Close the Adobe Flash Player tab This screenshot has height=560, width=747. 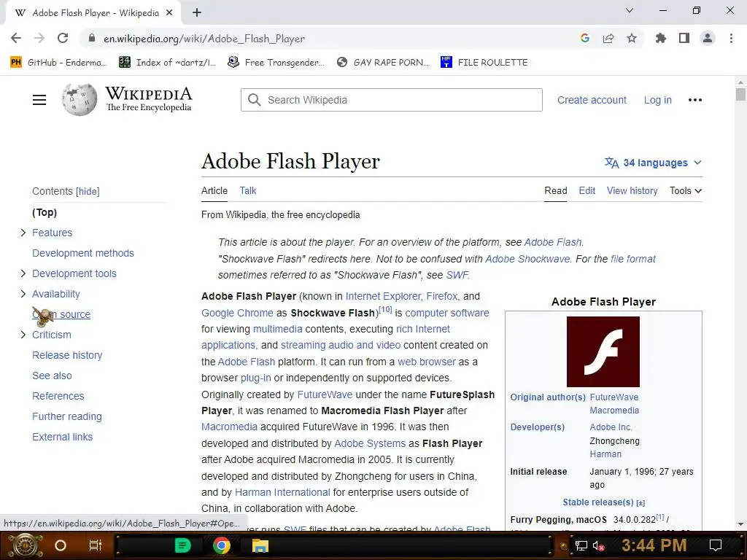coord(169,13)
